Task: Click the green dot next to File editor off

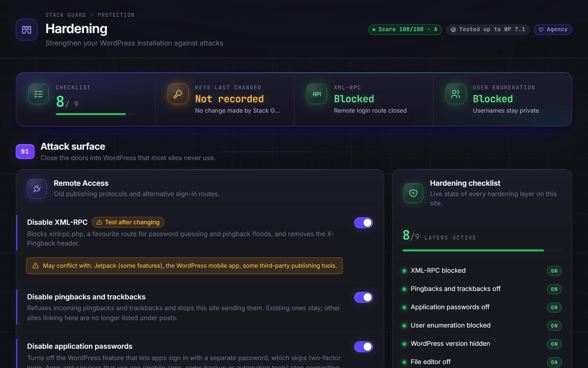Action: point(404,362)
